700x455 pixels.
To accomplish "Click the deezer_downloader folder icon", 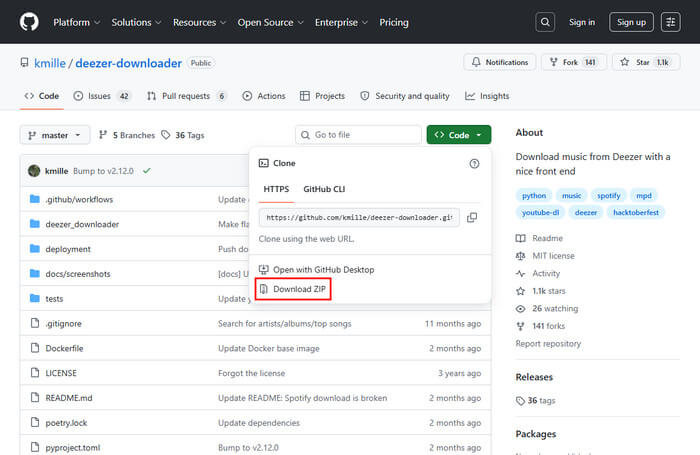I will [x=34, y=224].
